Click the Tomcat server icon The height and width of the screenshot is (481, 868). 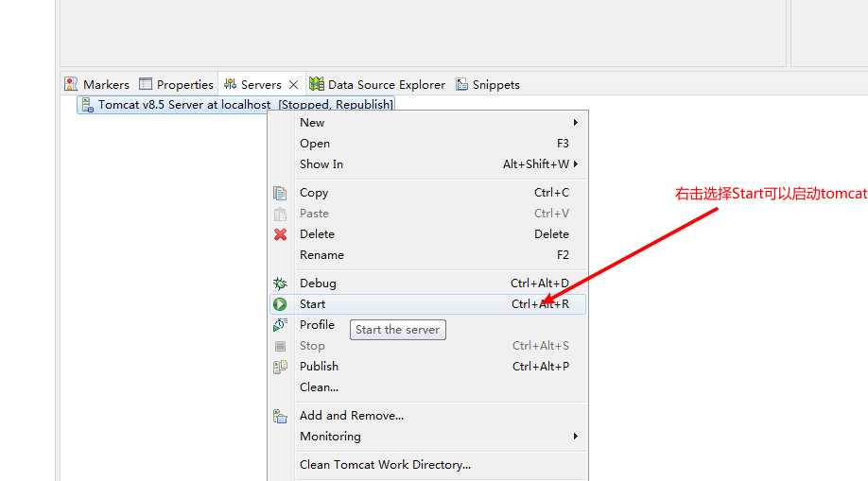(88, 105)
